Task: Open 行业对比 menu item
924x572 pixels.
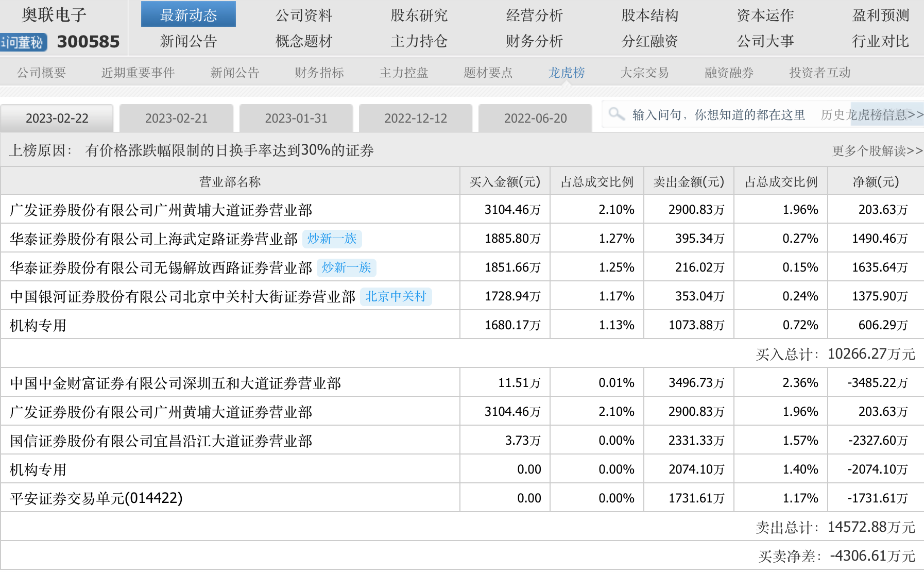Action: [880, 41]
